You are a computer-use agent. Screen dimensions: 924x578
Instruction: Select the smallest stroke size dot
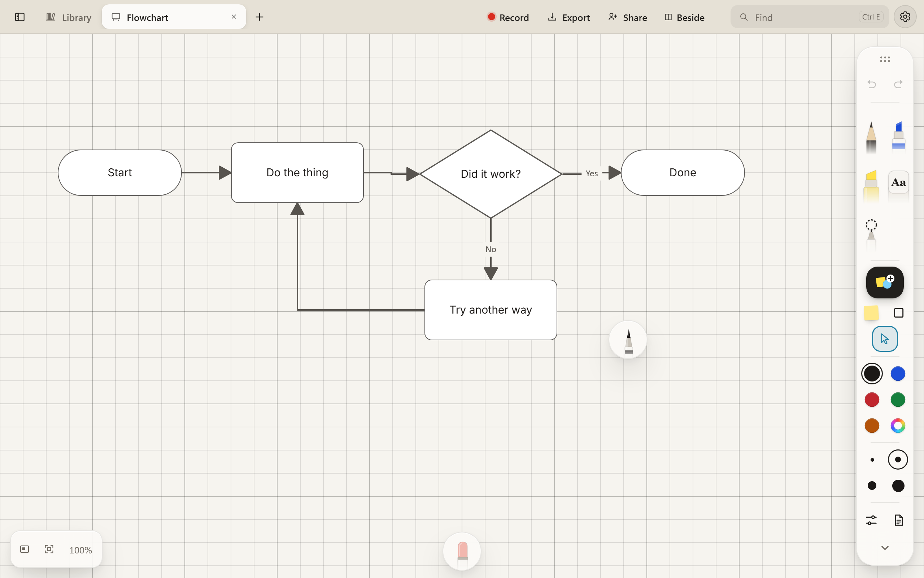(x=872, y=460)
